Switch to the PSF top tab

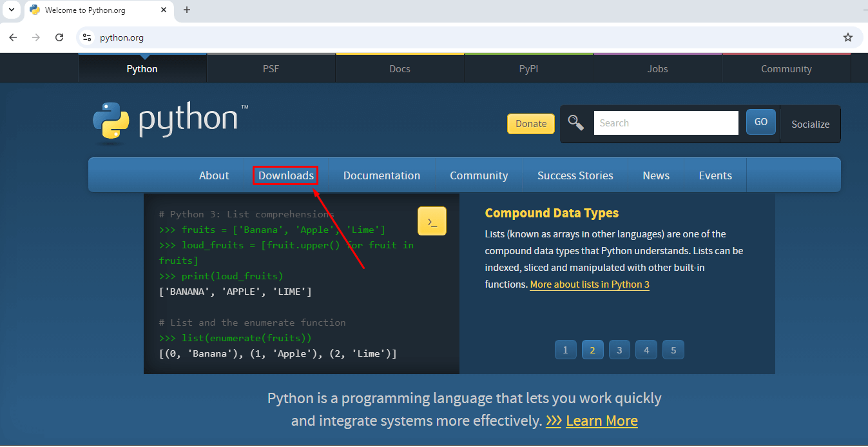click(271, 68)
